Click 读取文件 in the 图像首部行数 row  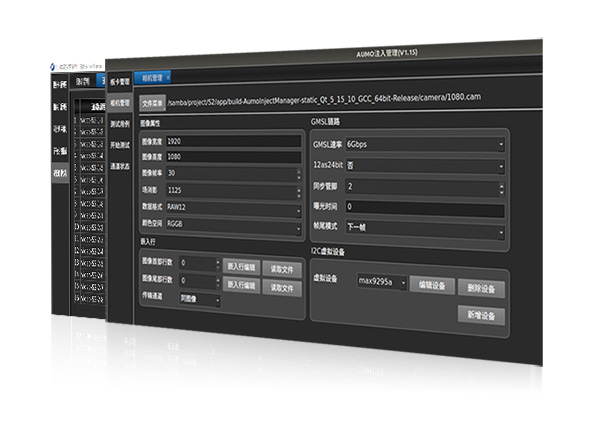tap(282, 269)
